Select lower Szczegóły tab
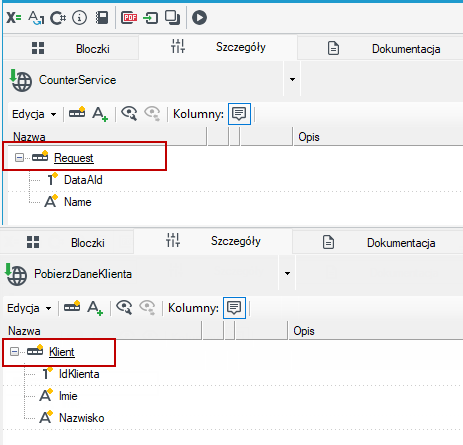Image resolution: width=463 pixels, height=445 pixels. point(213,241)
